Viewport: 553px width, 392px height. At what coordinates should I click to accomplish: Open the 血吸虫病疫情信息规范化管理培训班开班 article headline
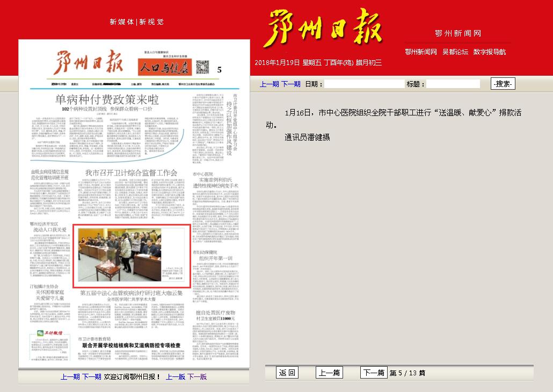click(49, 175)
